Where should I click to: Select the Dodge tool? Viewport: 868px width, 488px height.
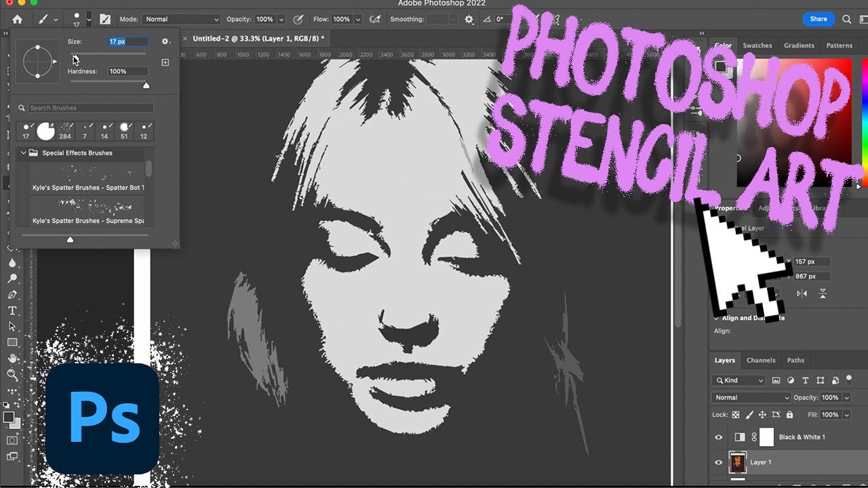[x=12, y=279]
